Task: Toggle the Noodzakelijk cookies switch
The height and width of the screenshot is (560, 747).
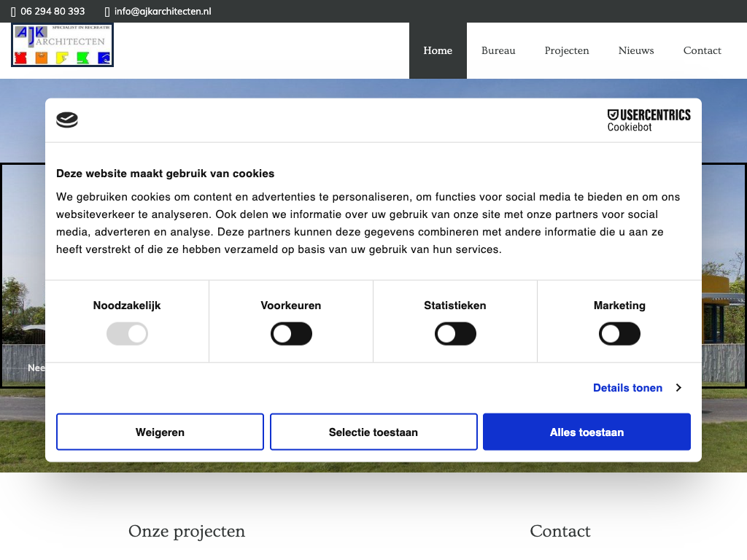Action: point(127,335)
